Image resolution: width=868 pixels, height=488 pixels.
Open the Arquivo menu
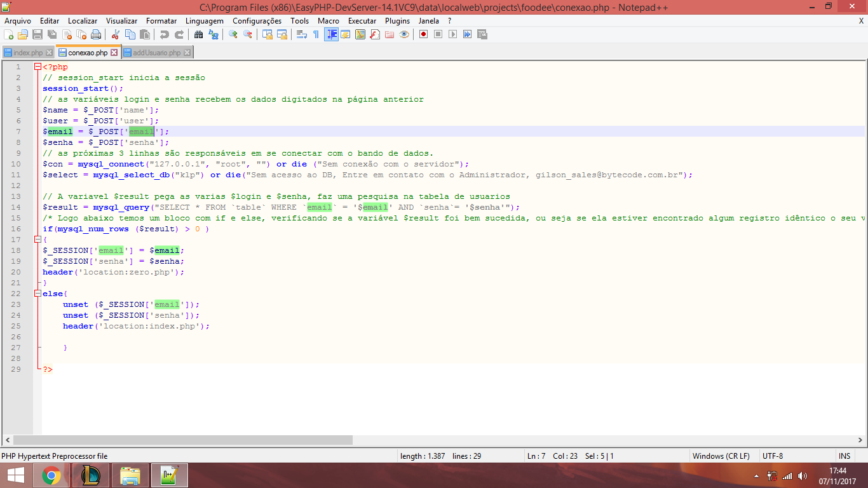pyautogui.click(x=18, y=21)
